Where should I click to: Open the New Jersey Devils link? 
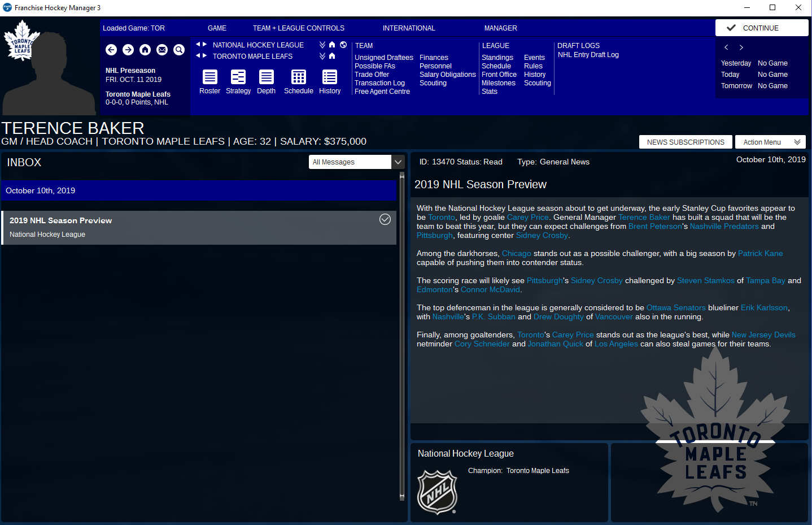pyautogui.click(x=763, y=335)
